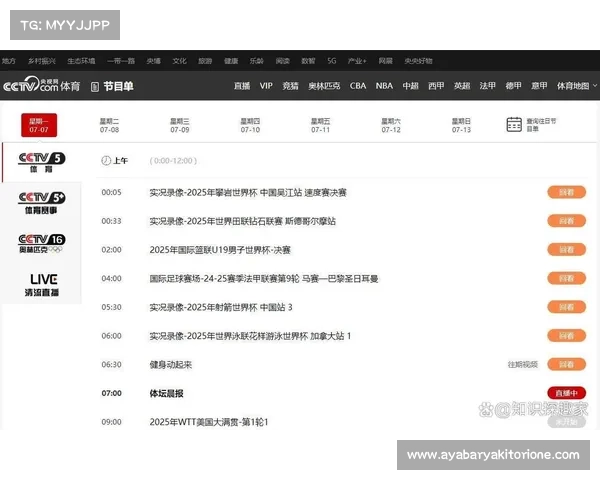Open the 查询往日节目单 link
The height and width of the screenshot is (480, 600).
click(x=541, y=125)
